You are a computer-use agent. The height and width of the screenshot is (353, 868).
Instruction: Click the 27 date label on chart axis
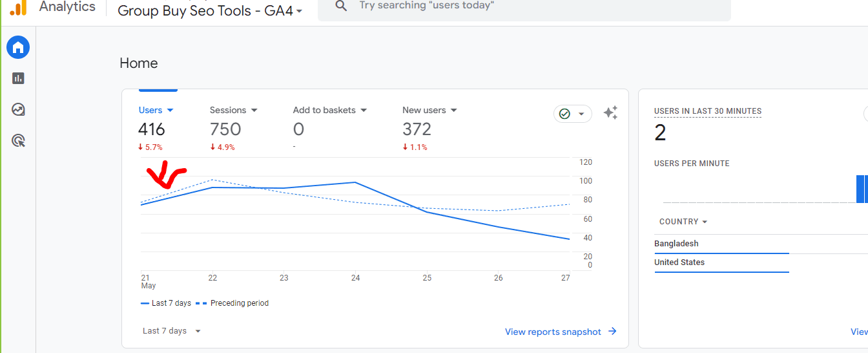pos(565,278)
